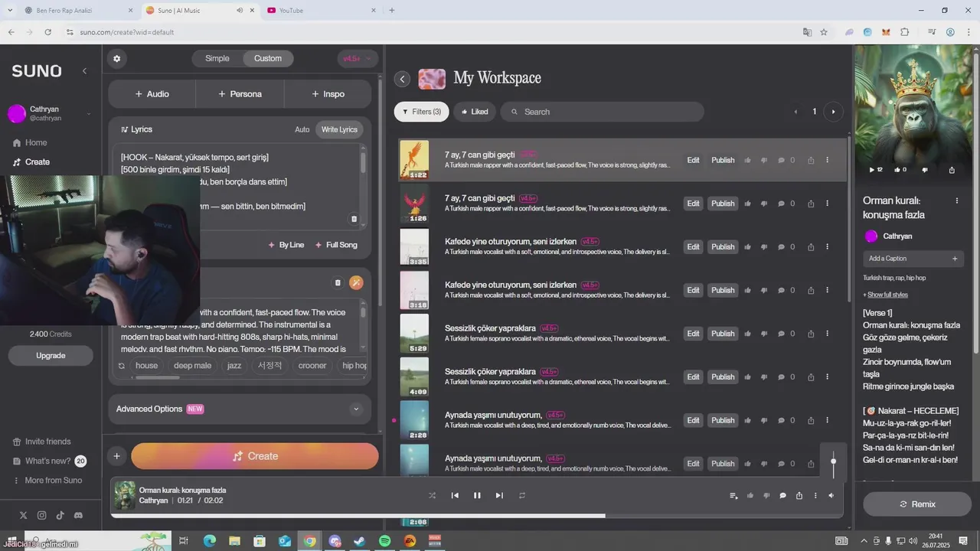Add Audio to the creation
Viewport: 980px width, 551px height.
click(152, 94)
